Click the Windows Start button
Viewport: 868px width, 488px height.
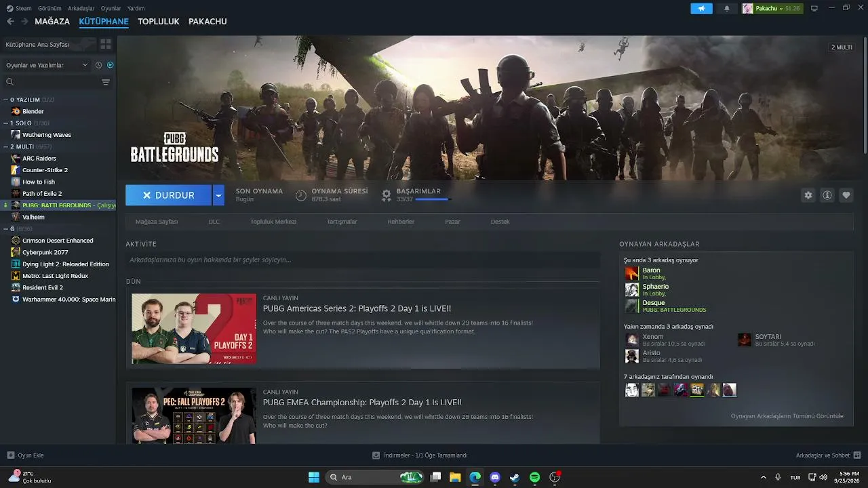314,477
